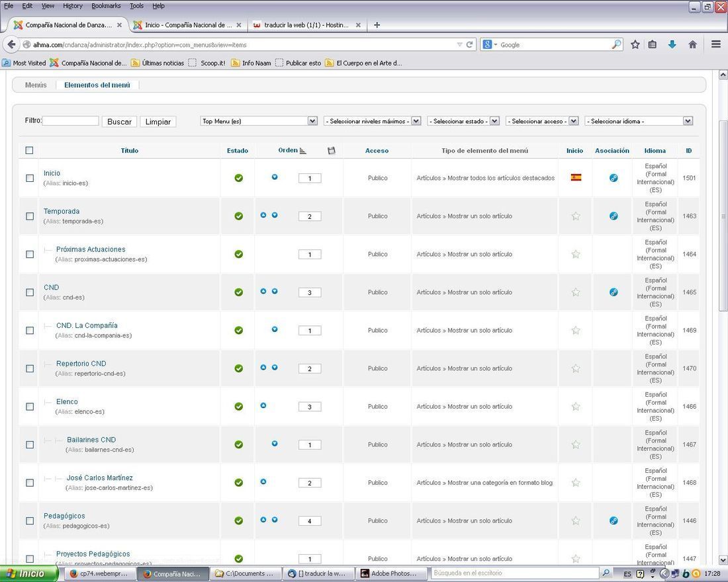Open the Menús submenu tab
The height and width of the screenshot is (582, 728).
[36, 85]
